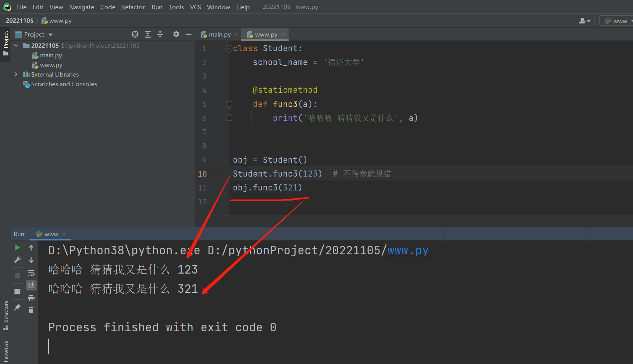Collapse the Student class fold marker
Viewport: 633px width, 364px height.
tap(229, 48)
